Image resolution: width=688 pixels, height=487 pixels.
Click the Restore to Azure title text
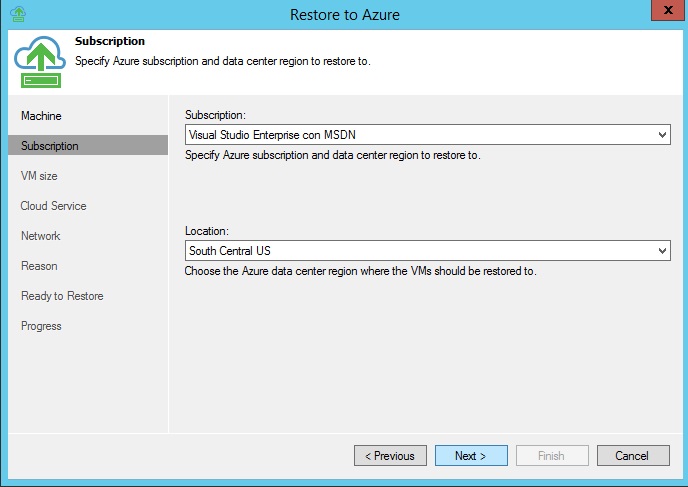pyautogui.click(x=344, y=14)
